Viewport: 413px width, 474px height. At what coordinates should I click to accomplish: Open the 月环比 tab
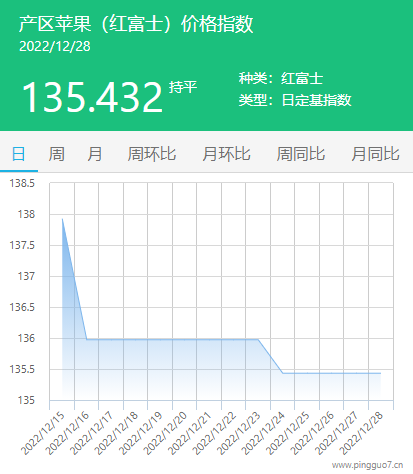coord(226,154)
